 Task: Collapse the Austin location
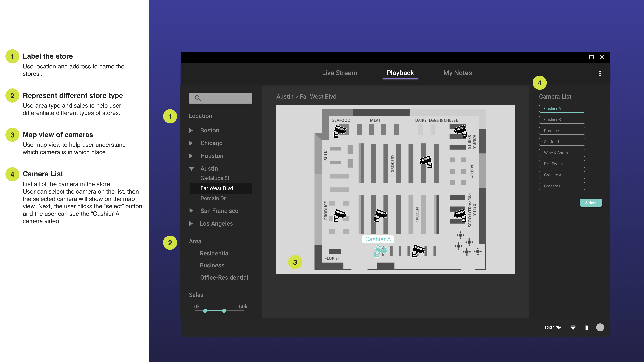click(192, 169)
